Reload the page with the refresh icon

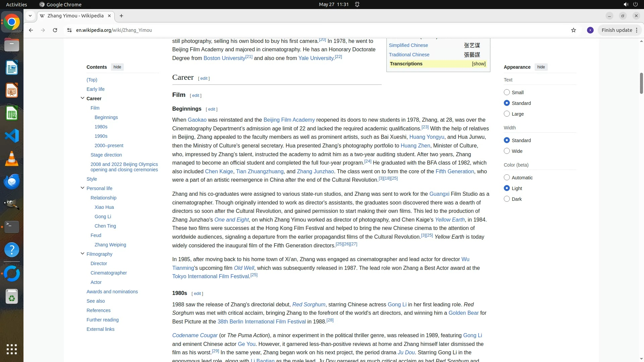tap(55, 30)
